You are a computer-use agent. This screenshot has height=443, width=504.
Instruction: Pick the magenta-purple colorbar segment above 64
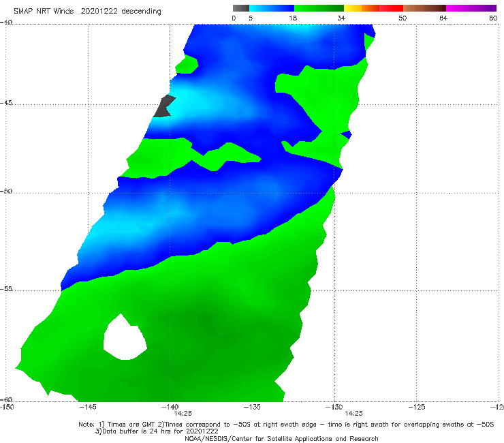pos(471,8)
